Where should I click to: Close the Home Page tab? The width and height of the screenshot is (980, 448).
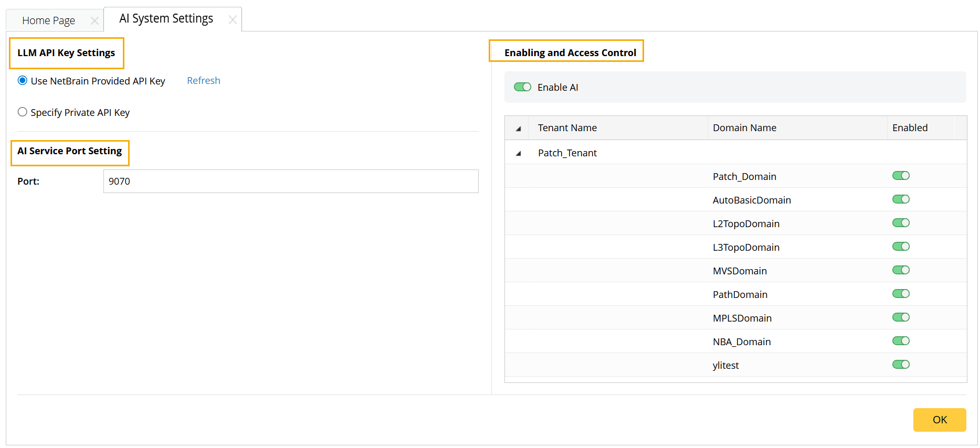tap(94, 20)
